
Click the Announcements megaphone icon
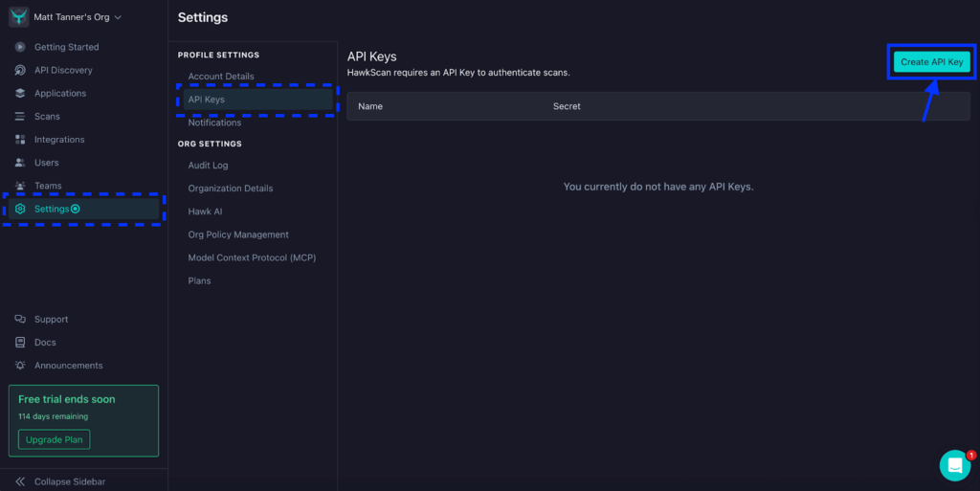[x=20, y=366]
